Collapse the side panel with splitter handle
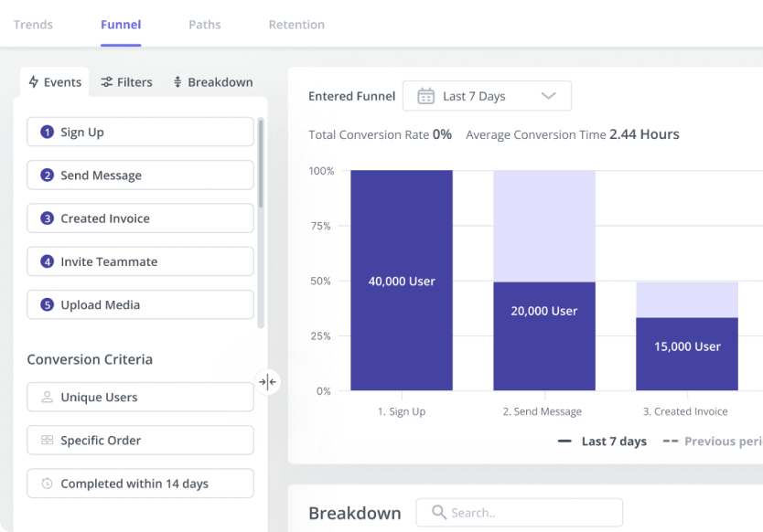This screenshot has width=763, height=532. 267,382
